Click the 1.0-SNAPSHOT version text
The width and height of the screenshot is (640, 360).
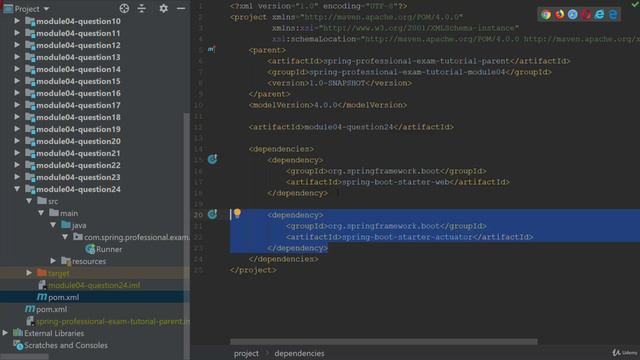pos(337,83)
